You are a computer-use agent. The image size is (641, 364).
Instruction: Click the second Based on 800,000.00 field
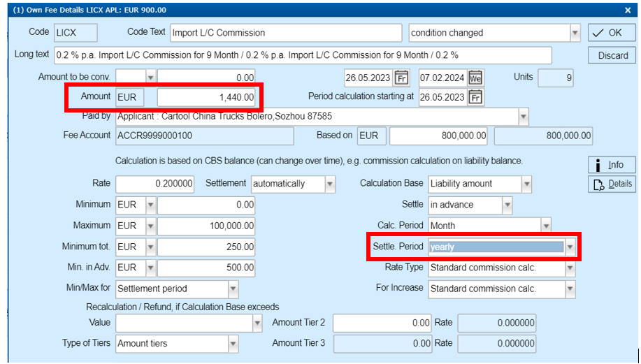tap(543, 136)
